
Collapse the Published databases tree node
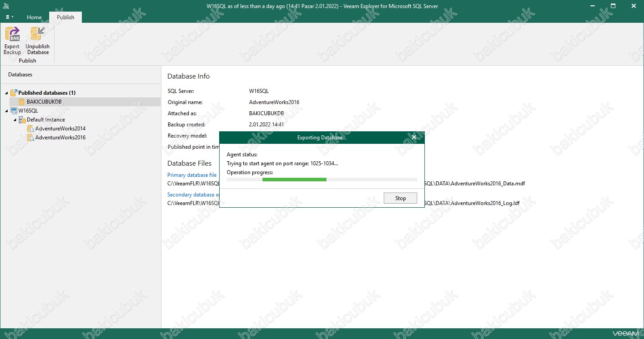[6, 93]
